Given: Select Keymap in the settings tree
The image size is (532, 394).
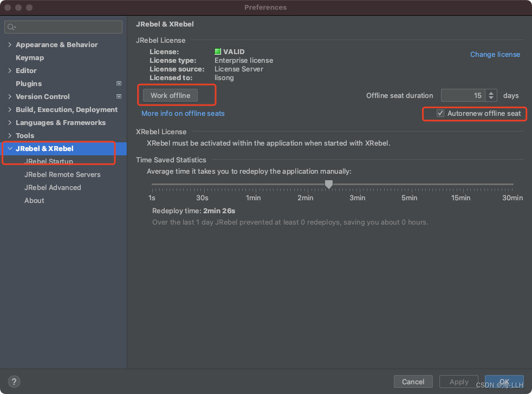Looking at the screenshot, I should click(30, 58).
